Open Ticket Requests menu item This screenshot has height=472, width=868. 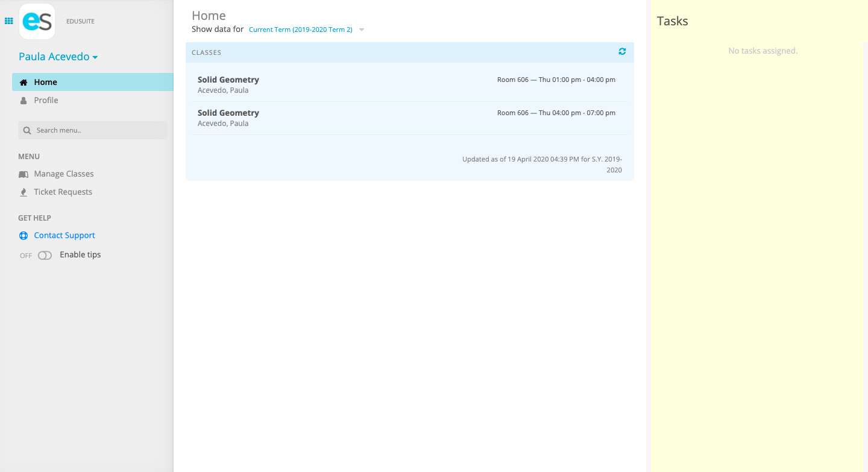[63, 192]
